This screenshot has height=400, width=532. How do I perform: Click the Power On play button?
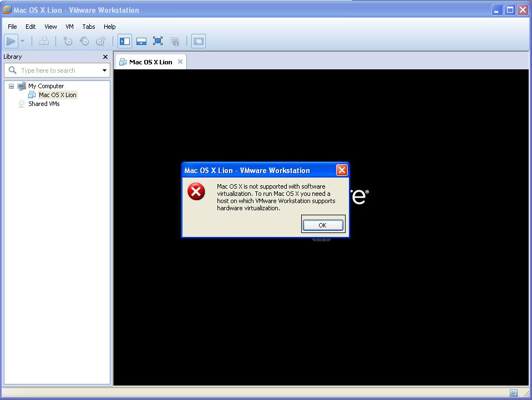11,42
